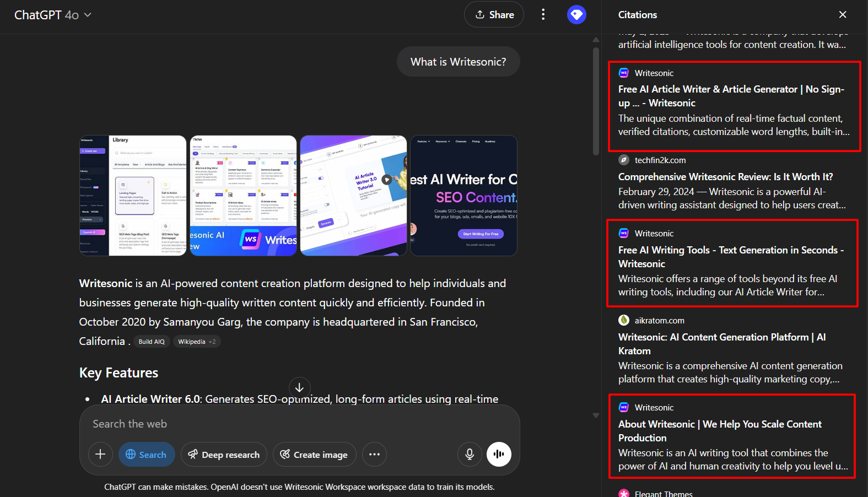Open the blue profile avatar icon
The height and width of the screenshot is (497, 868).
point(576,15)
